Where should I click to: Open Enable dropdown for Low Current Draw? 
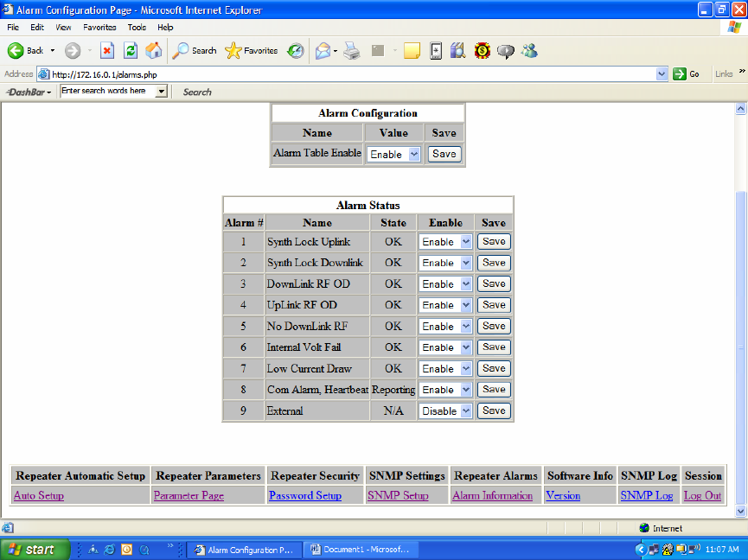(465, 369)
